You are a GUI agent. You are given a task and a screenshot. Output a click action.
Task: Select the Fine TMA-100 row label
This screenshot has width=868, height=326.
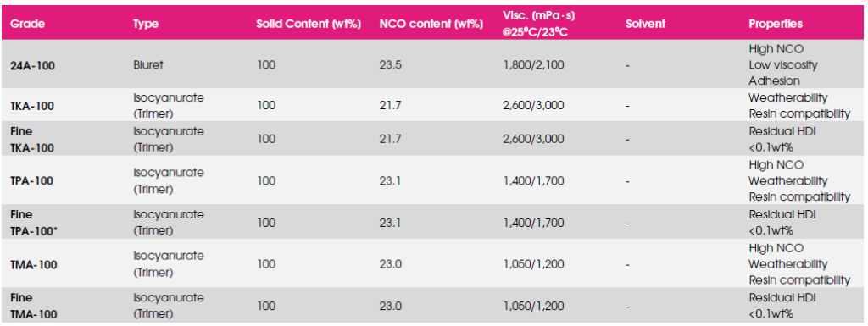point(34,307)
